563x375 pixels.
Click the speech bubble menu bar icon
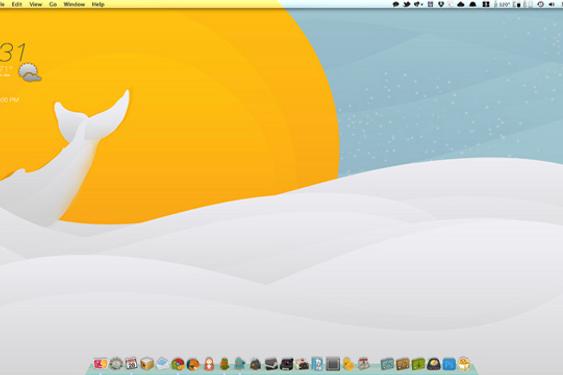(396, 4)
